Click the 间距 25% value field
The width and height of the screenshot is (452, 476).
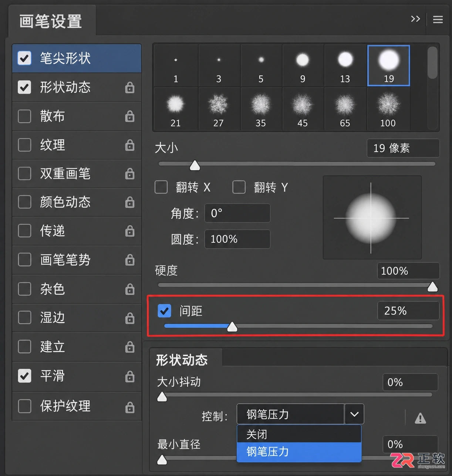tap(408, 311)
